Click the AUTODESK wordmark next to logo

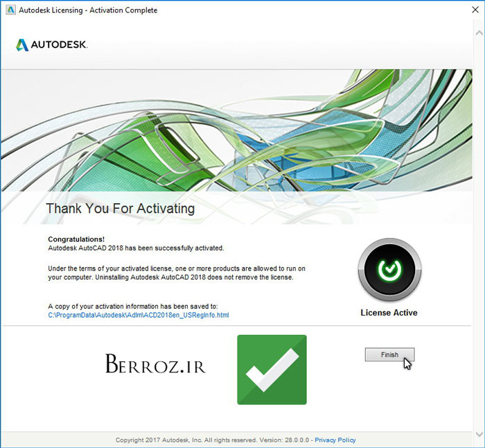[60, 45]
